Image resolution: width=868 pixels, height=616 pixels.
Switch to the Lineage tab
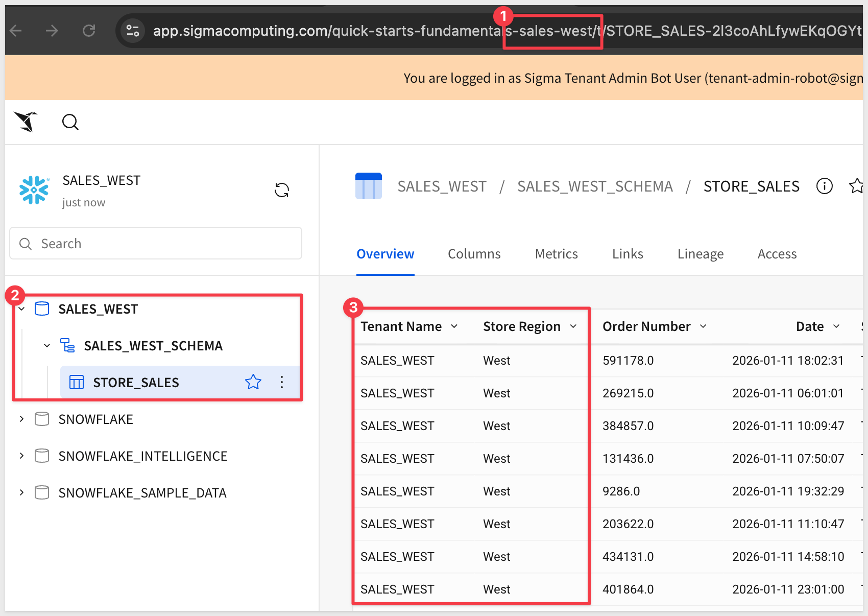(x=700, y=254)
